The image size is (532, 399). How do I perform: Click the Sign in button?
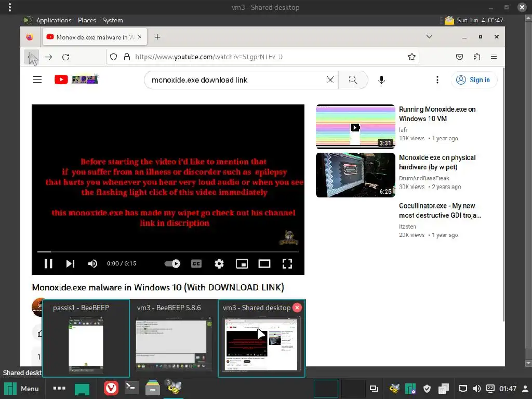click(474, 79)
